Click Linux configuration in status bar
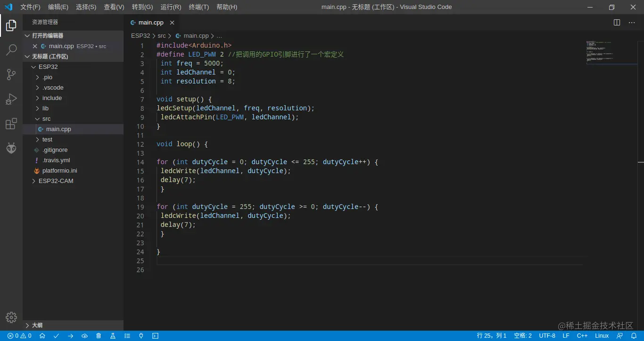The height and width of the screenshot is (341, 644). (602, 336)
